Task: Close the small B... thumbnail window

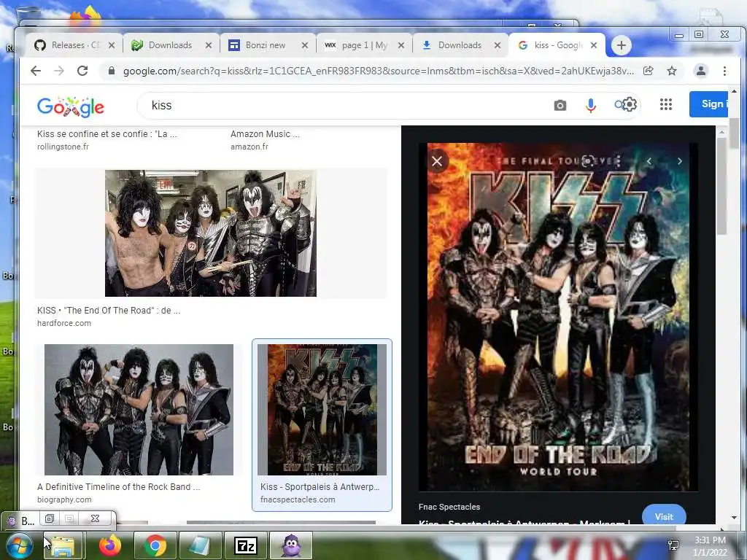Action: coord(95,518)
